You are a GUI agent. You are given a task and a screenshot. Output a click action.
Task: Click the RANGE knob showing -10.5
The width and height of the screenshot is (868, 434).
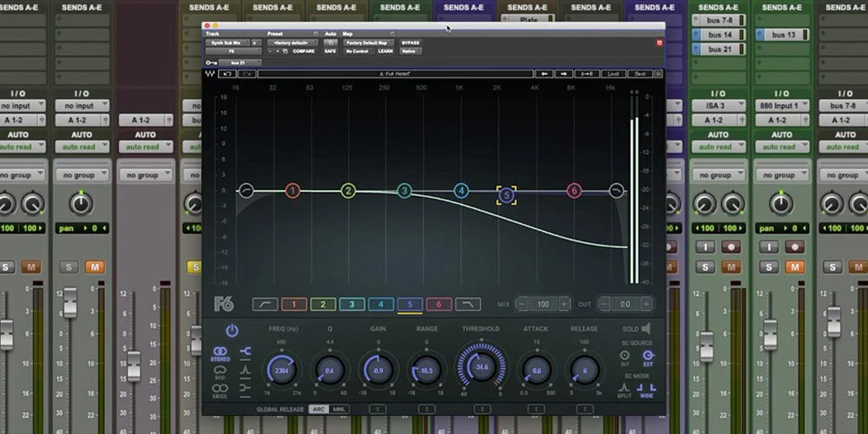click(x=427, y=370)
